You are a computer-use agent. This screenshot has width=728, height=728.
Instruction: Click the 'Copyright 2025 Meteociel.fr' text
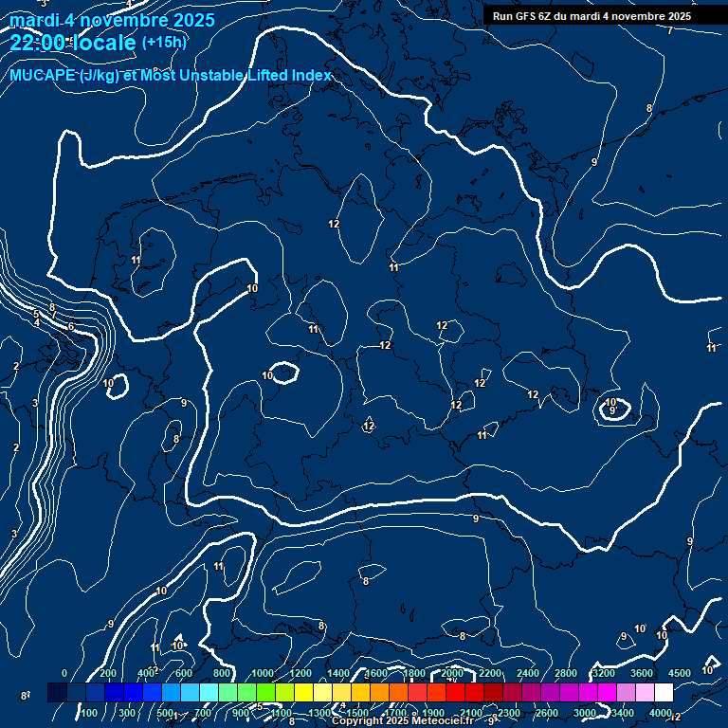coord(403,720)
